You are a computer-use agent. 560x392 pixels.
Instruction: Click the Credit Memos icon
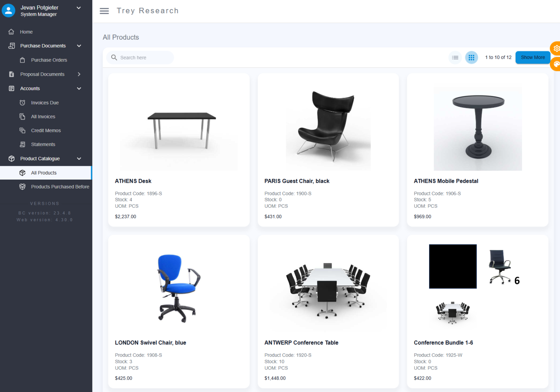[x=22, y=130]
